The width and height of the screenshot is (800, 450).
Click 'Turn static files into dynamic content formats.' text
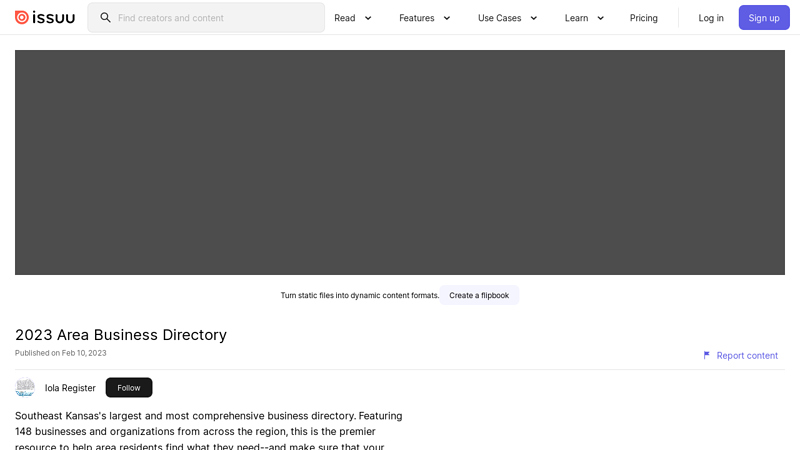tap(360, 295)
